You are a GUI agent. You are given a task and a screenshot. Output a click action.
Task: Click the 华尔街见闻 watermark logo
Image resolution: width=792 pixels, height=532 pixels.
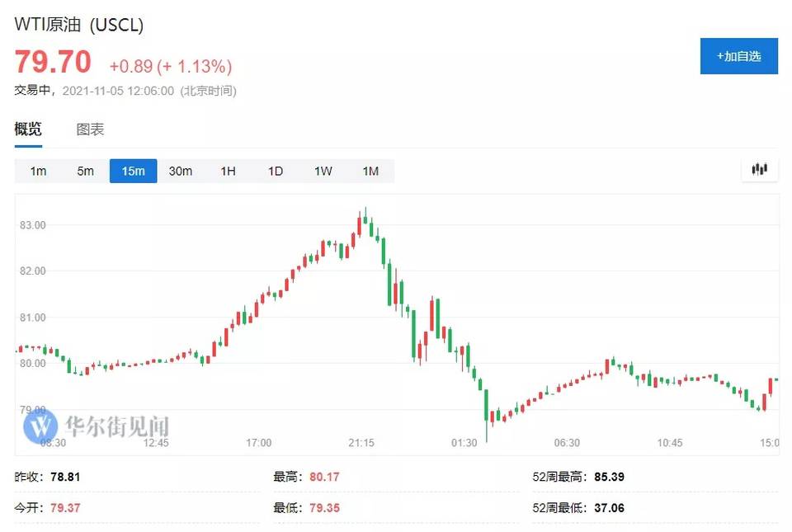[96, 426]
